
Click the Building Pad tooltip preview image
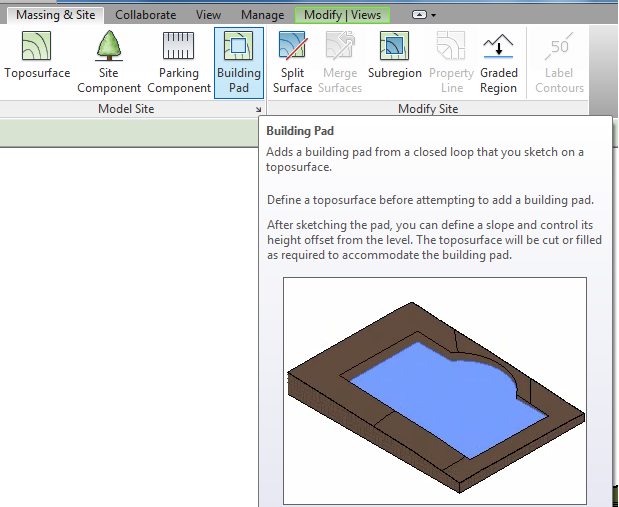click(x=434, y=390)
